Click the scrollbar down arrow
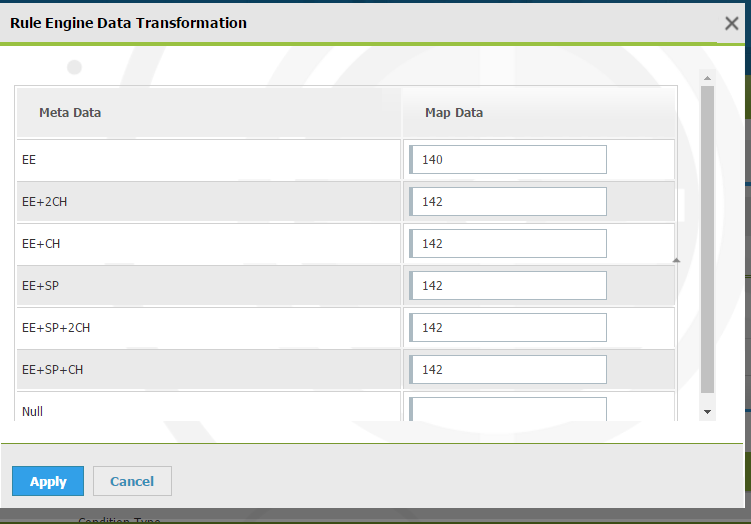This screenshot has height=524, width=751. (x=707, y=411)
